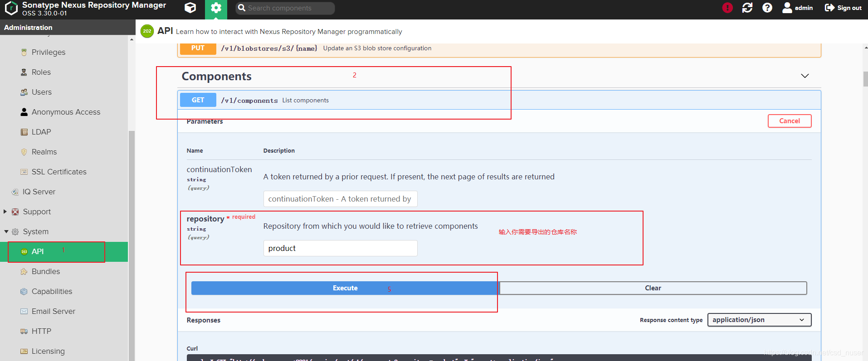Click the green 202 API badge in the page header

(x=147, y=31)
